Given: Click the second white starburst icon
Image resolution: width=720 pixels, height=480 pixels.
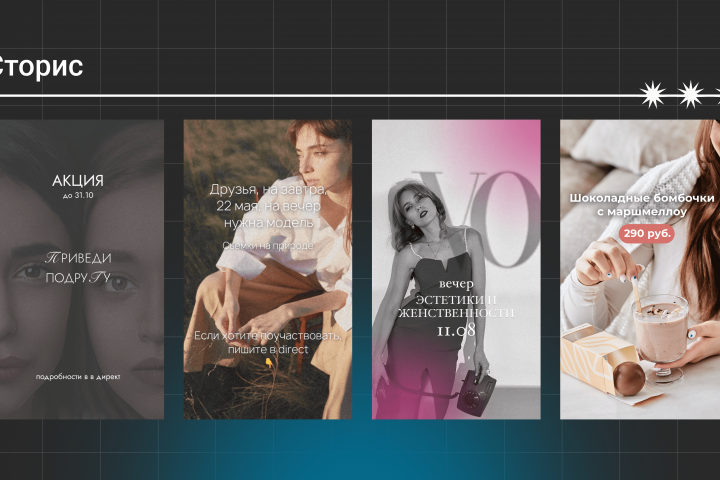Looking at the screenshot, I should click(x=691, y=95).
